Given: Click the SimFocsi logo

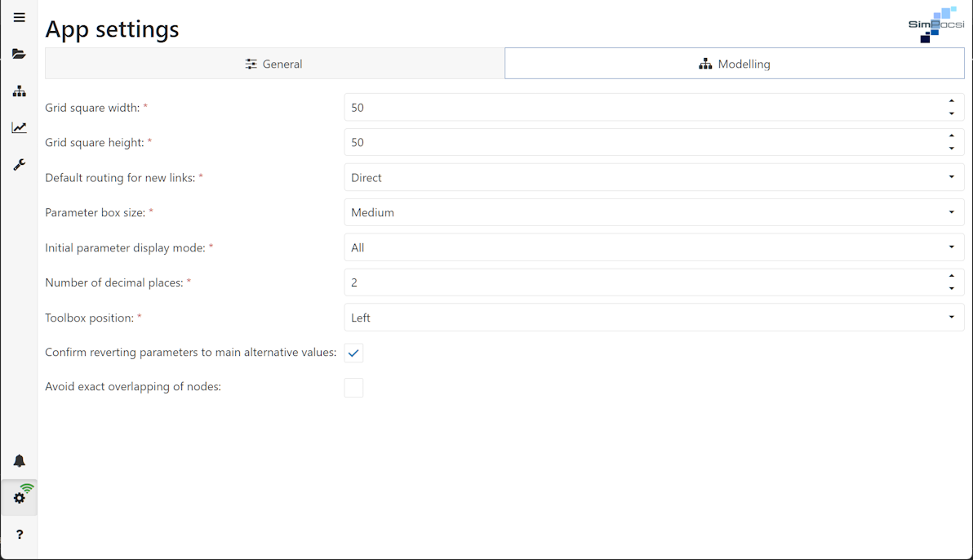Looking at the screenshot, I should pyautogui.click(x=935, y=24).
